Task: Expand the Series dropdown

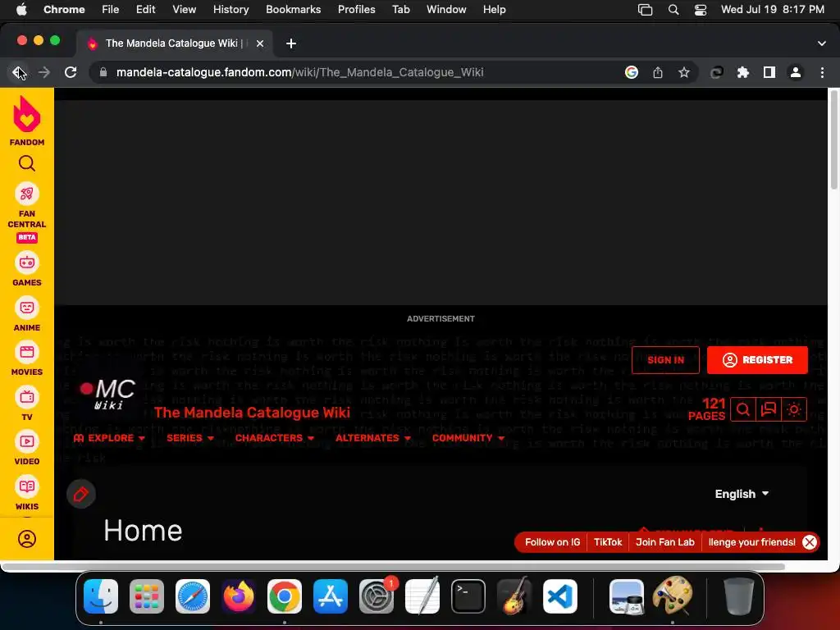Action: 190,438
